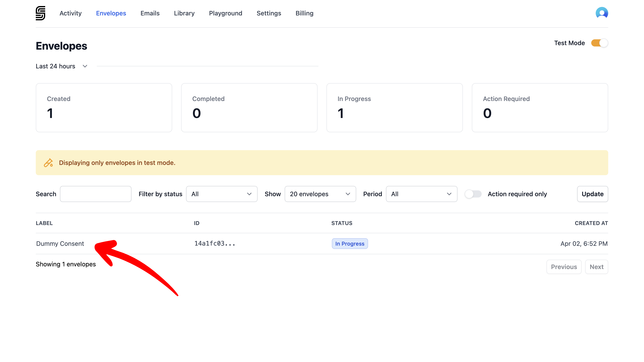Go to the Activity tab
The width and height of the screenshot is (644, 362).
pyautogui.click(x=70, y=13)
